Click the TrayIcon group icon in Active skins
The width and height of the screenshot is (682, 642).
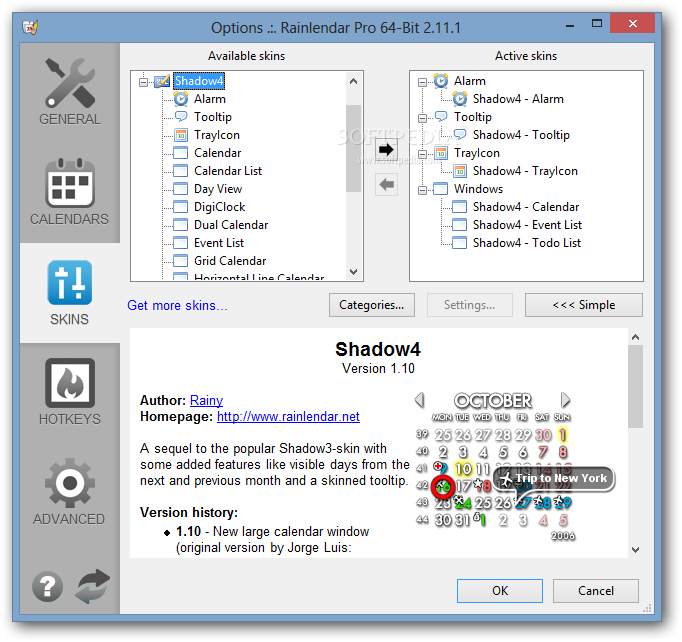(x=441, y=153)
